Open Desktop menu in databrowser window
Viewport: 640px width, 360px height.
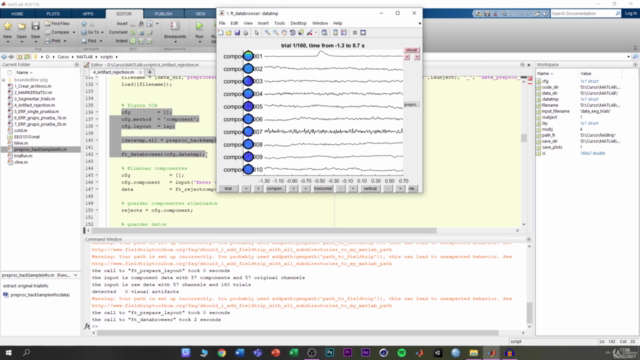298,23
